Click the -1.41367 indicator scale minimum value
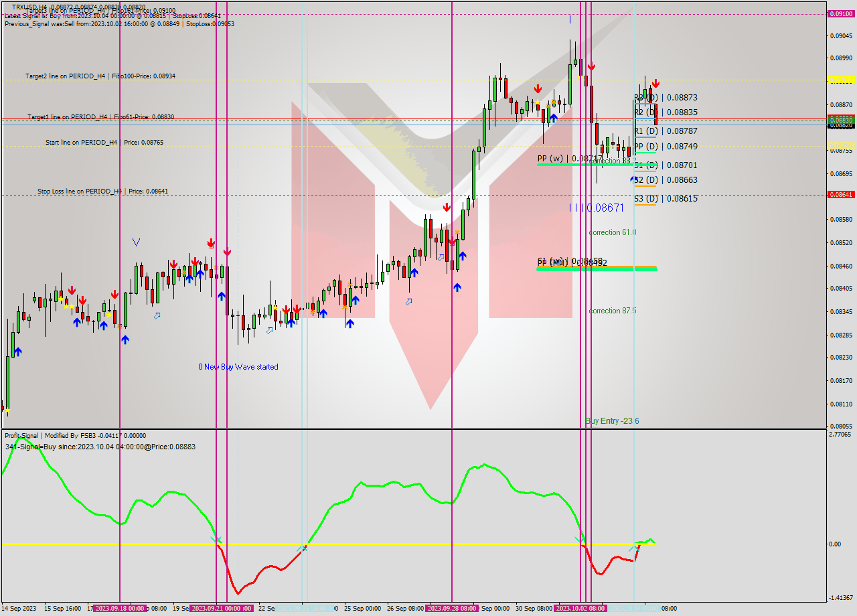 pos(841,597)
